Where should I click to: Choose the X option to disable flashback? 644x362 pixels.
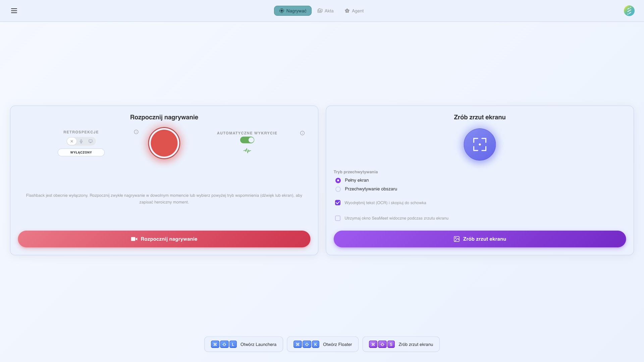coord(71,141)
